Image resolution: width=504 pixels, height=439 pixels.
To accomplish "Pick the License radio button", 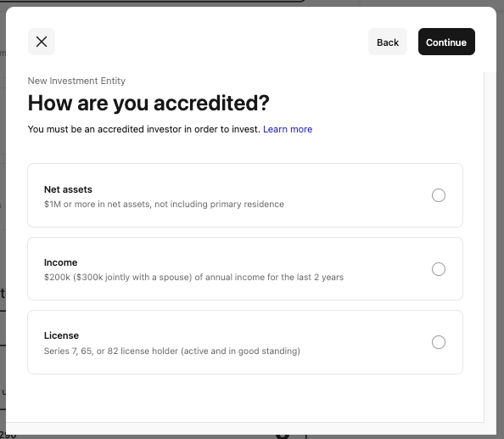I will point(439,342).
